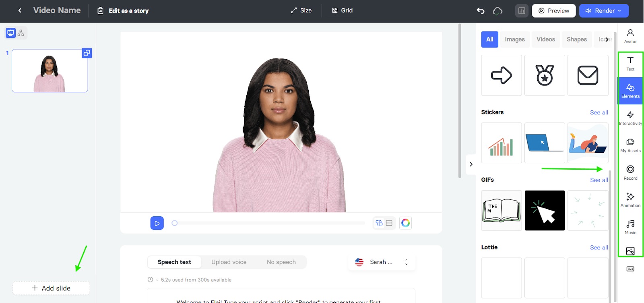Click the avatar on the canvas

[x=279, y=135]
